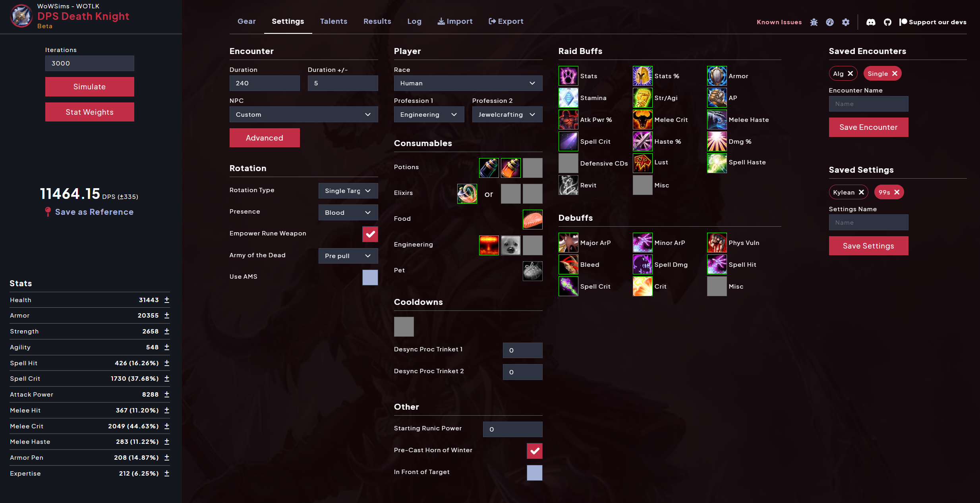Enable the Stats raid buff icon
This screenshot has height=503, width=980.
[568, 76]
